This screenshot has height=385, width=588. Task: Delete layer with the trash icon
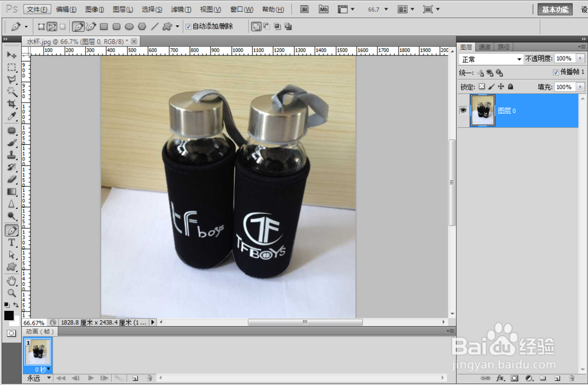pos(572,379)
